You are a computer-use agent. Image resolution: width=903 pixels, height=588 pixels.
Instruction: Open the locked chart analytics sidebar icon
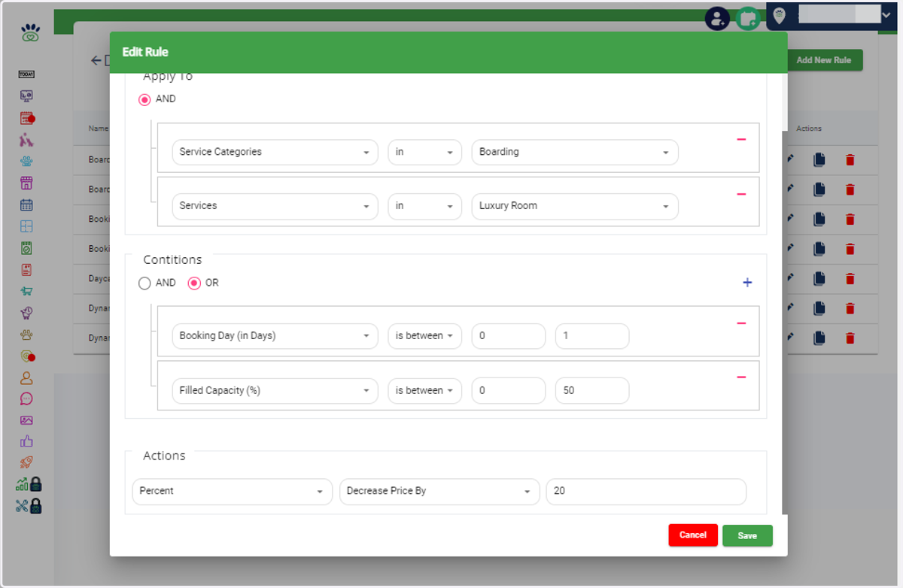(29, 484)
